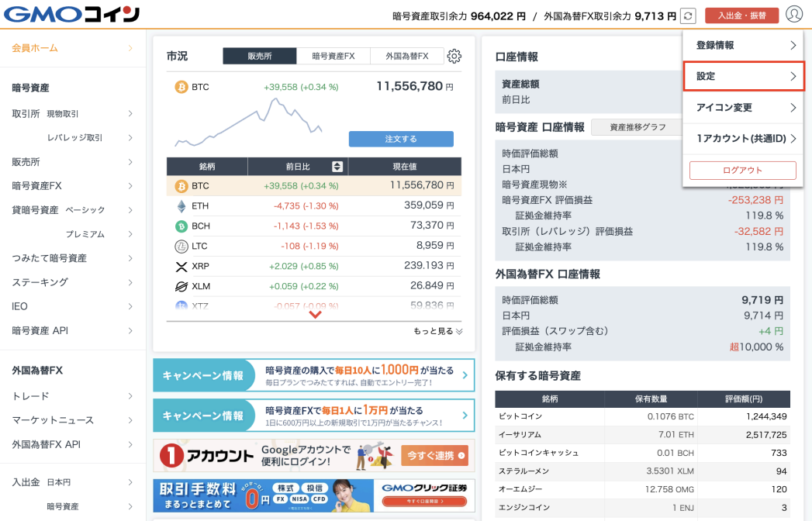Toggle sort order on 前日比 column
812x521 pixels.
coord(337,166)
